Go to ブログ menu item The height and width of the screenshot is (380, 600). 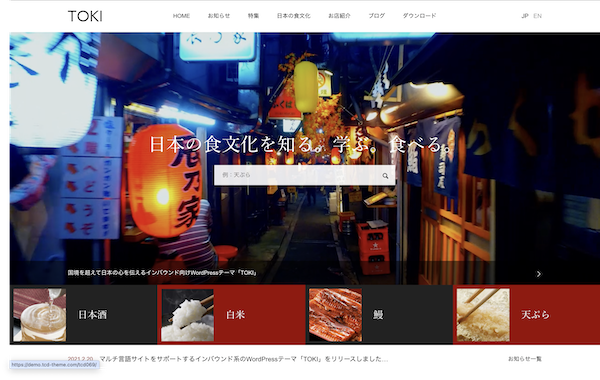pyautogui.click(x=377, y=16)
